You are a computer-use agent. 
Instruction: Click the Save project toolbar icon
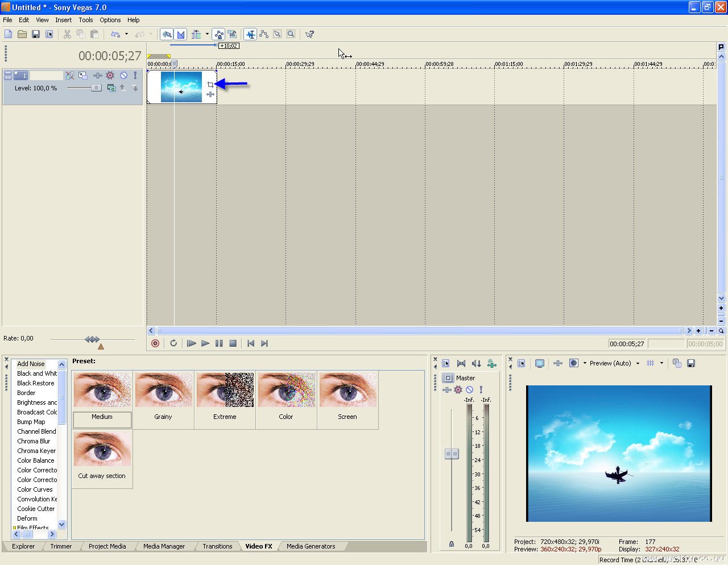coord(36,34)
